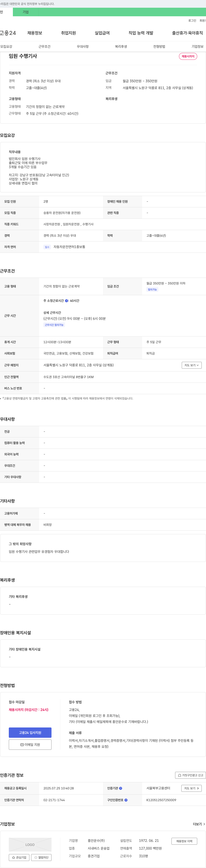
Task: Jump to 전형방법 section tab
Action: click(x=159, y=46)
